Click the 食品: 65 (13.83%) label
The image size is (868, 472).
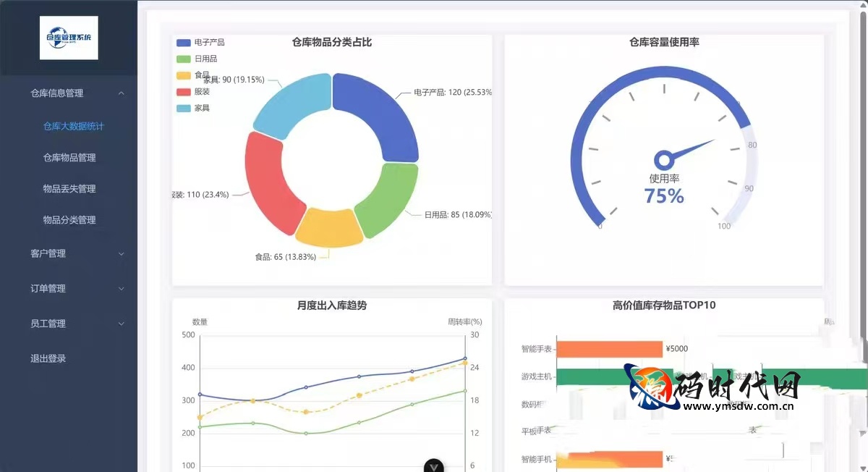point(285,257)
